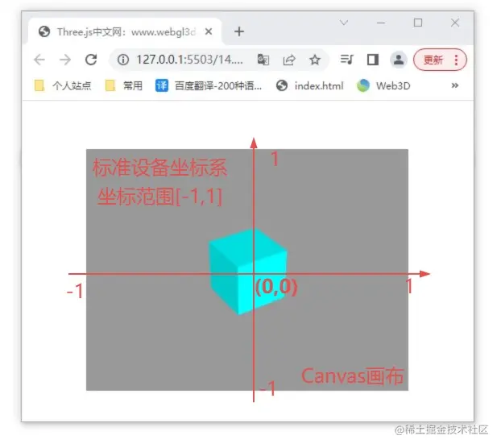501x448 pixels.
Task: Open the tab search chevron
Action: (344, 23)
